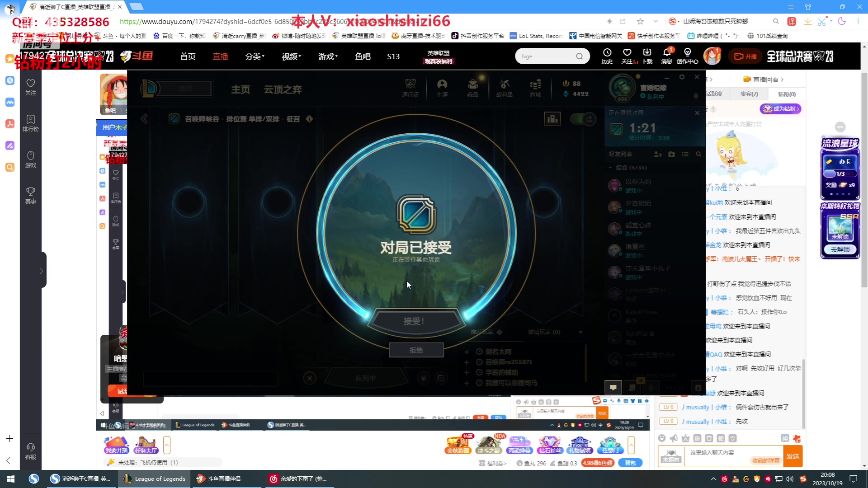868x488 pixels.
Task: Open the 战利品 loot icon
Action: pyautogui.click(x=504, y=88)
